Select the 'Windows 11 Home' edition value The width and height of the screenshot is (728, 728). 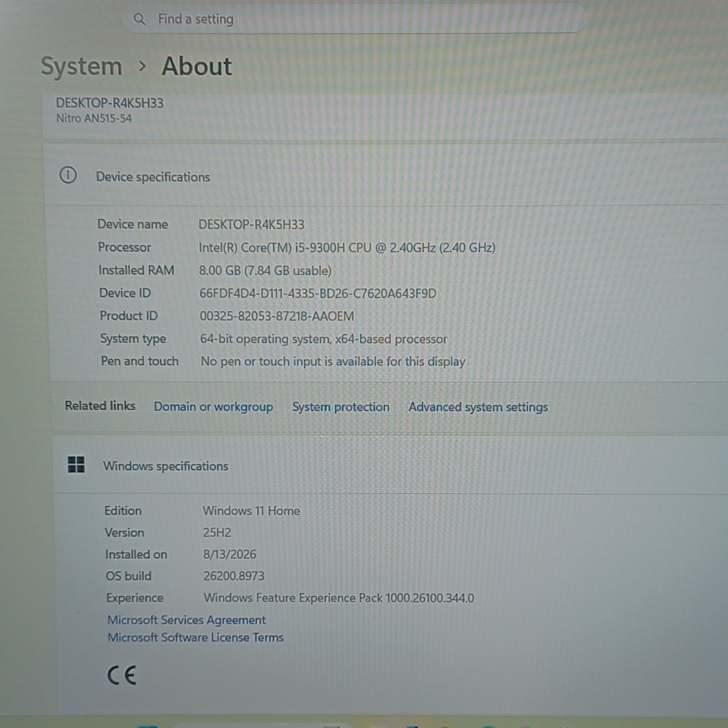click(251, 511)
